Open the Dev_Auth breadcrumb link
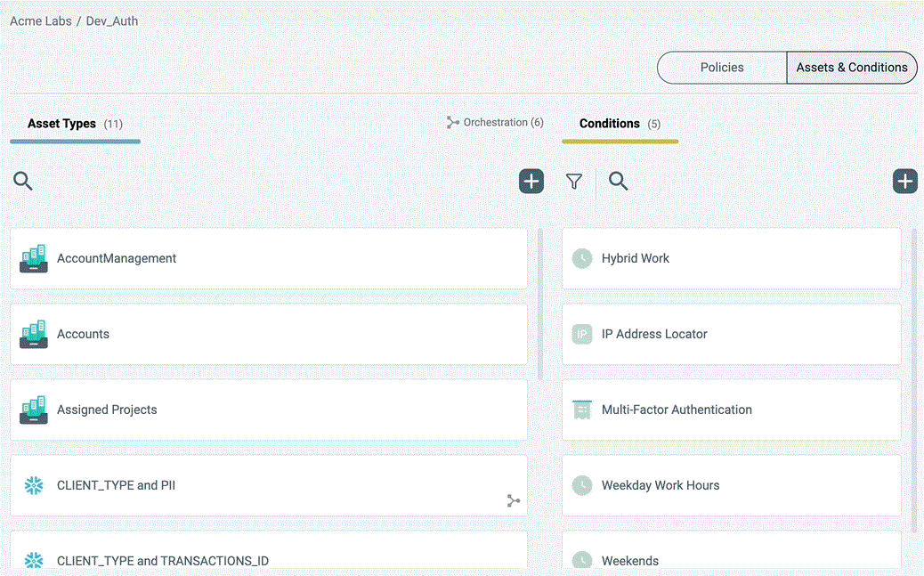This screenshot has height=576, width=924. (112, 20)
